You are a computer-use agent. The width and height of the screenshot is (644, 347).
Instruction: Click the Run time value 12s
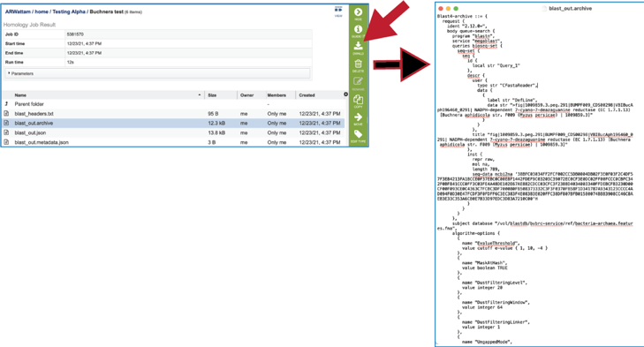tap(71, 62)
